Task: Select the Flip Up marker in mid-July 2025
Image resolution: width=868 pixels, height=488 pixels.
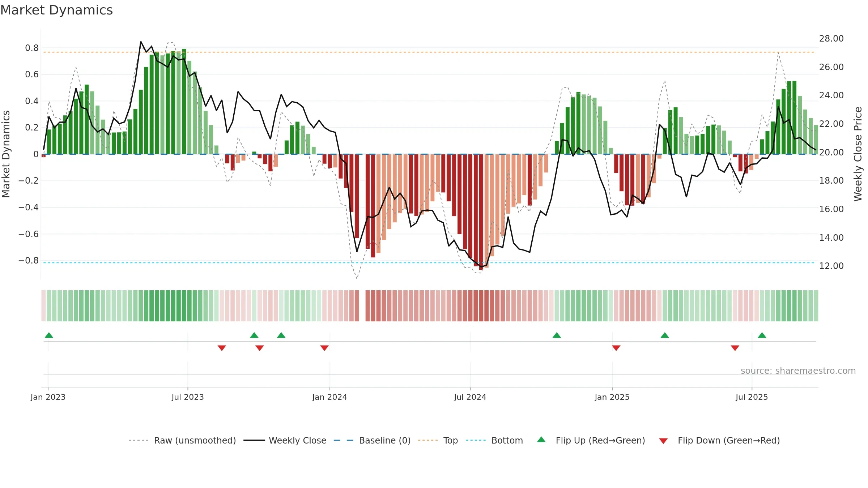Action: (762, 335)
